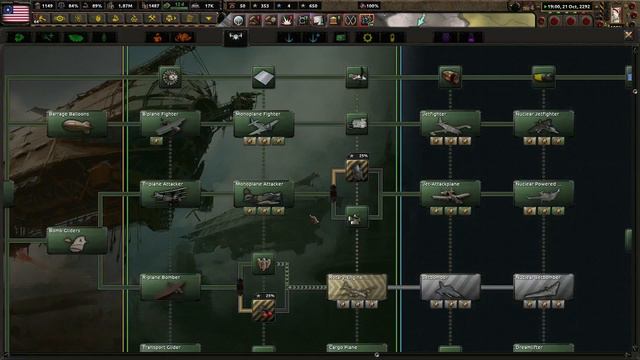Select the Barrage Balloons technology
Screen dimensions: 640x360
(77, 124)
